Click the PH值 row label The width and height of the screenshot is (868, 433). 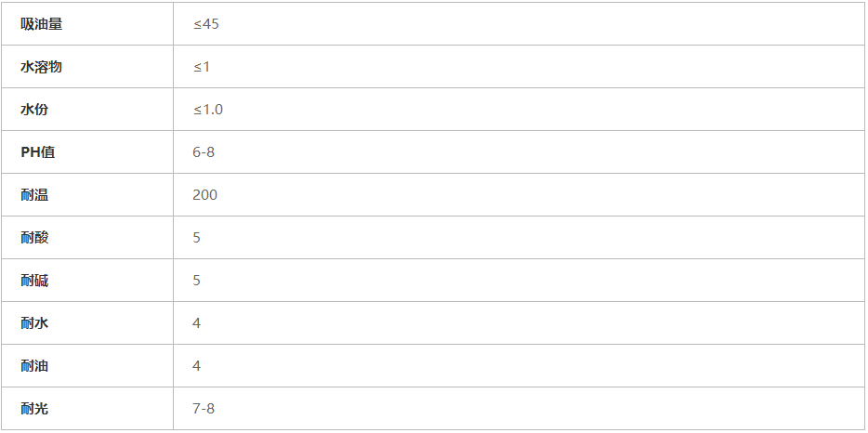(x=38, y=152)
